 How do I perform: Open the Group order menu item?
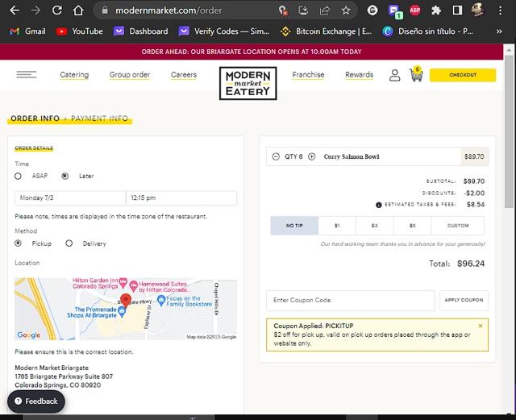[130, 75]
